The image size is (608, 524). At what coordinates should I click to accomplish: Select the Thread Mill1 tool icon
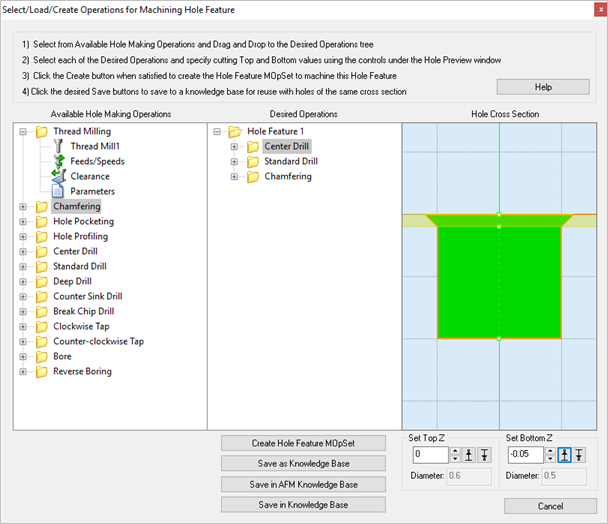click(59, 146)
